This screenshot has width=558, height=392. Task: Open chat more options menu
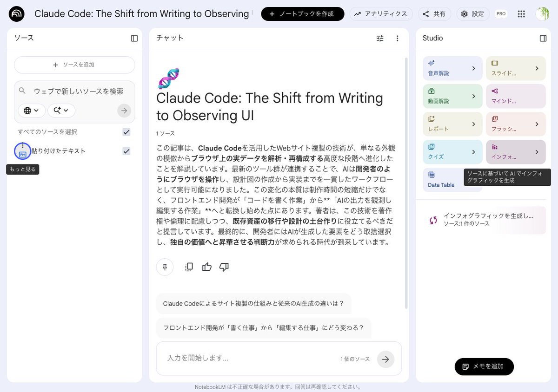[x=398, y=38]
